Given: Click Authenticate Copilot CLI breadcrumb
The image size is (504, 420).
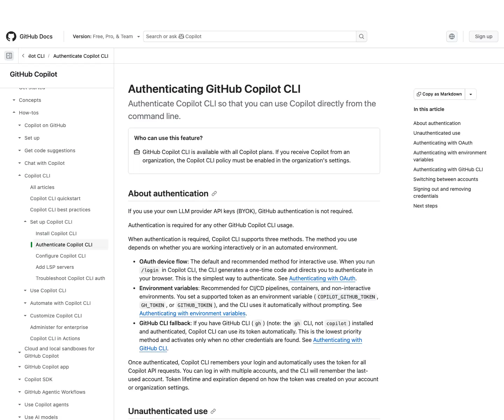Looking at the screenshot, I should [x=81, y=56].
